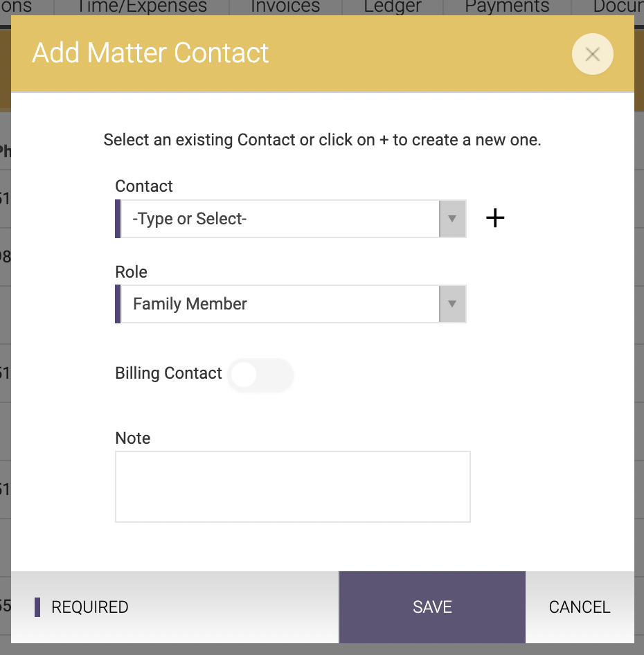
Task: Open the Ledger tab
Action: click(x=393, y=7)
